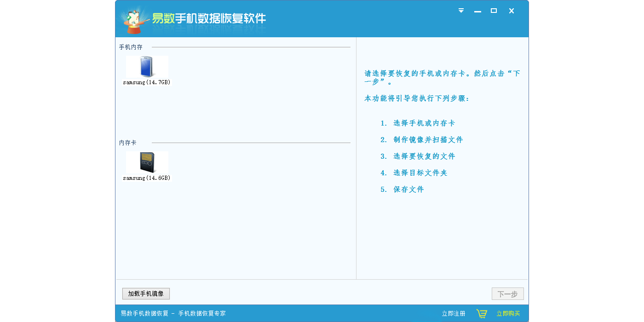
Task: Click the 易数手机数据恢复软件 title text
Action: click(209, 19)
